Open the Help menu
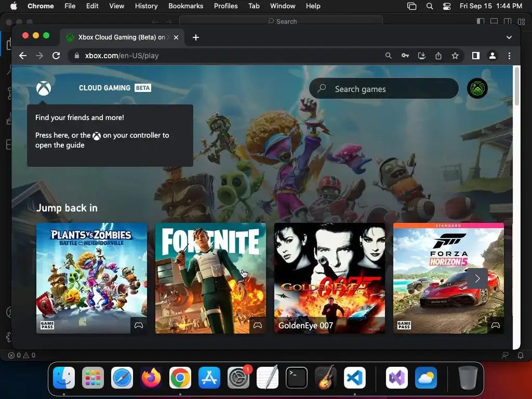Viewport: 532px width, 399px height. click(313, 6)
